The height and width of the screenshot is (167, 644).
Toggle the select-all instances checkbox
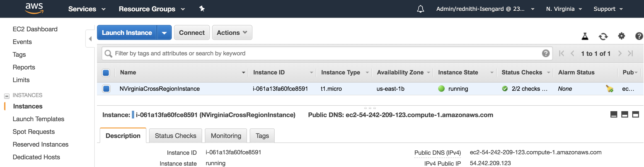click(106, 73)
